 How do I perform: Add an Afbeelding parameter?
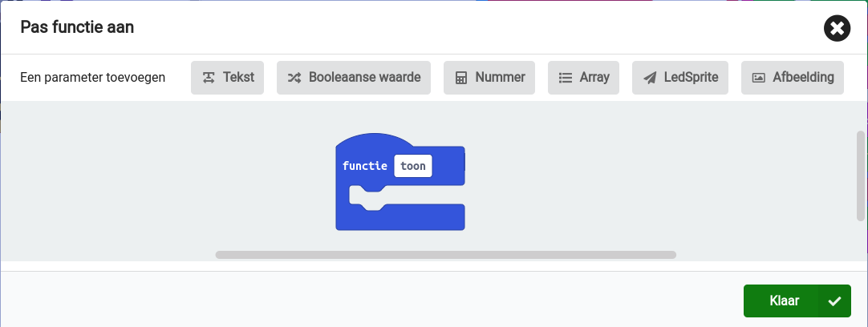[793, 78]
